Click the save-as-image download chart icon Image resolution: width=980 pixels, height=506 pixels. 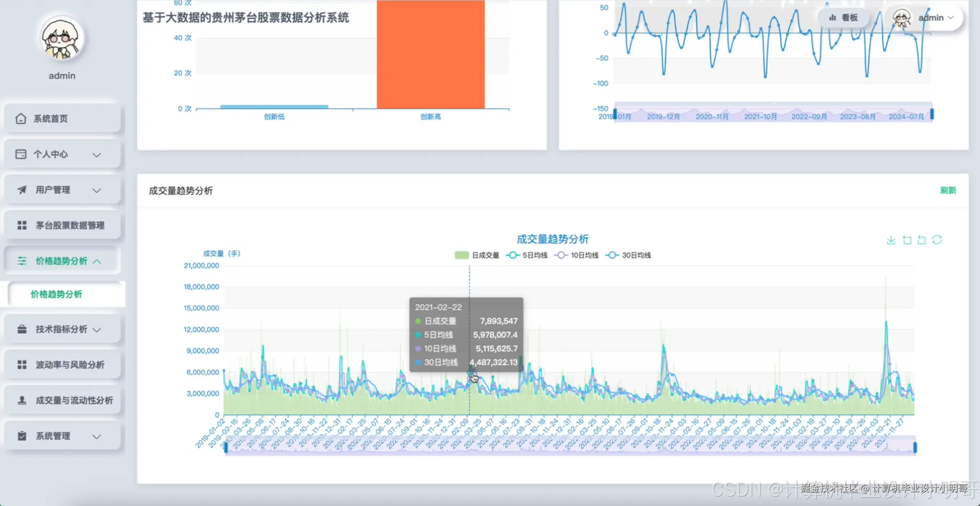coord(891,240)
